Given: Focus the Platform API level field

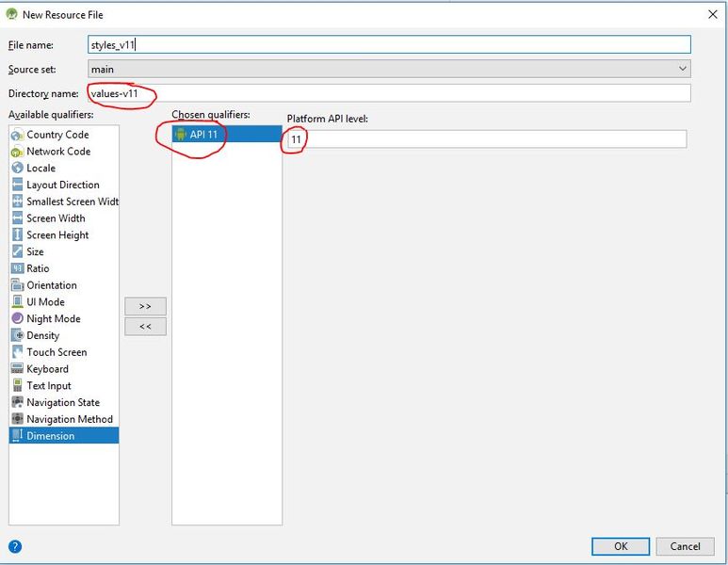Looking at the screenshot, I should click(487, 139).
